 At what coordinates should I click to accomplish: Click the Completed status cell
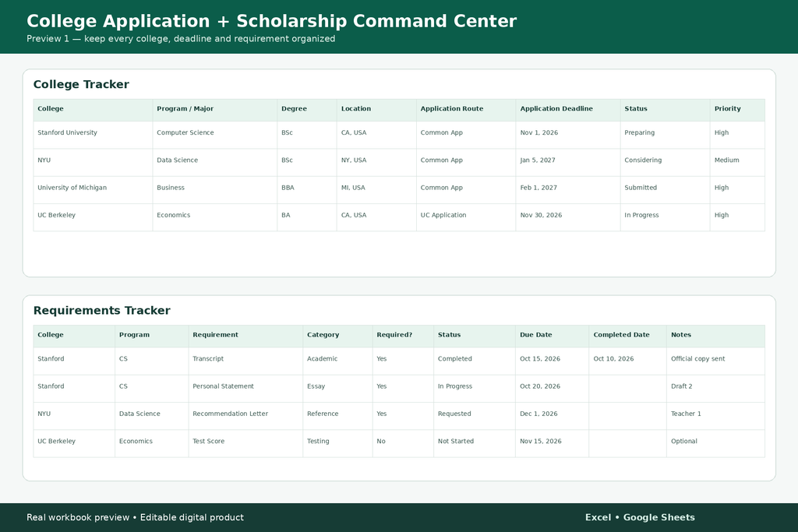475,361
